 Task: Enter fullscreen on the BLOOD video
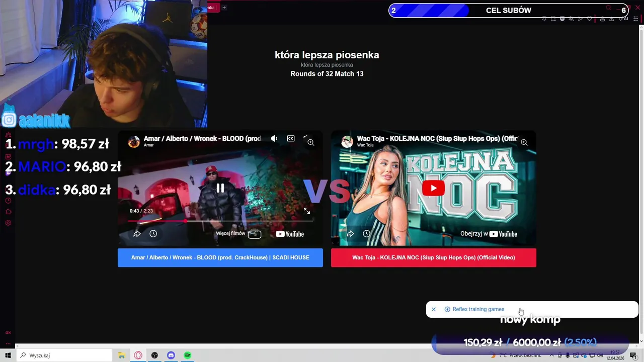click(x=307, y=211)
